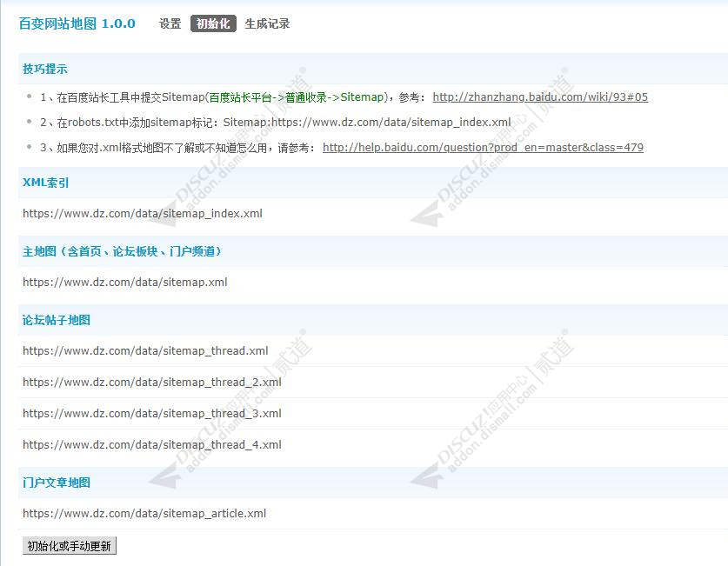This screenshot has width=728, height=566.
Task: Open the help.baidu.com question link
Action: pyautogui.click(x=483, y=148)
